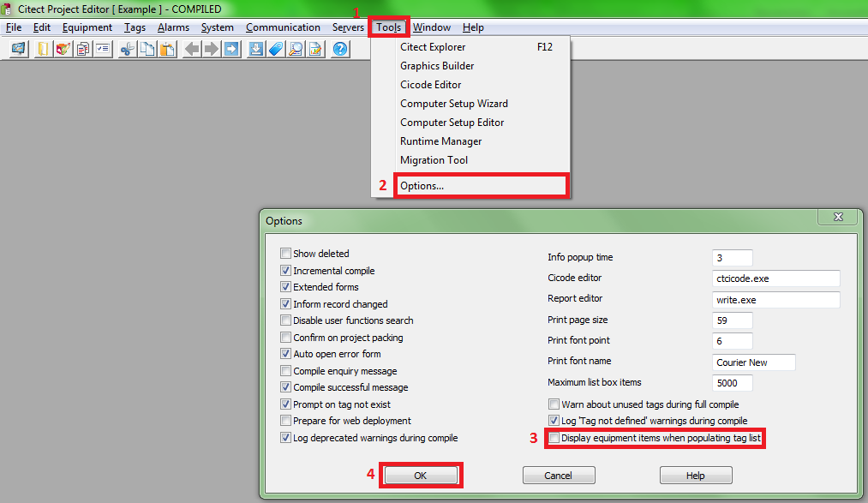This screenshot has width=868, height=503.
Task: Click the grey left arrow icon
Action: coord(192,49)
